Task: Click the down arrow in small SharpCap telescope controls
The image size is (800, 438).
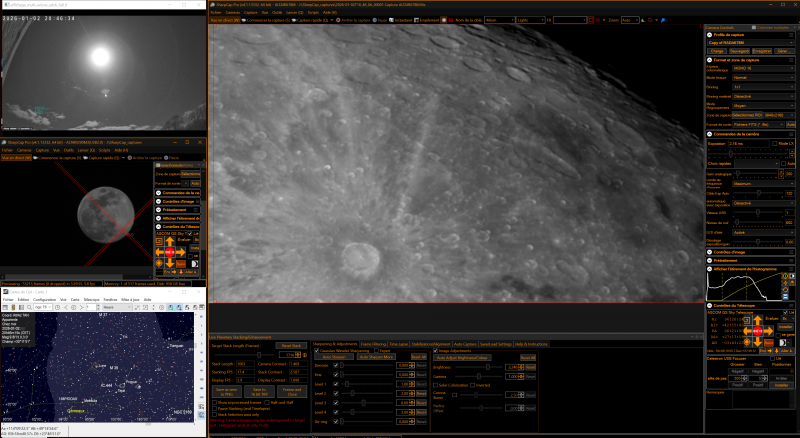Action: [x=170, y=263]
